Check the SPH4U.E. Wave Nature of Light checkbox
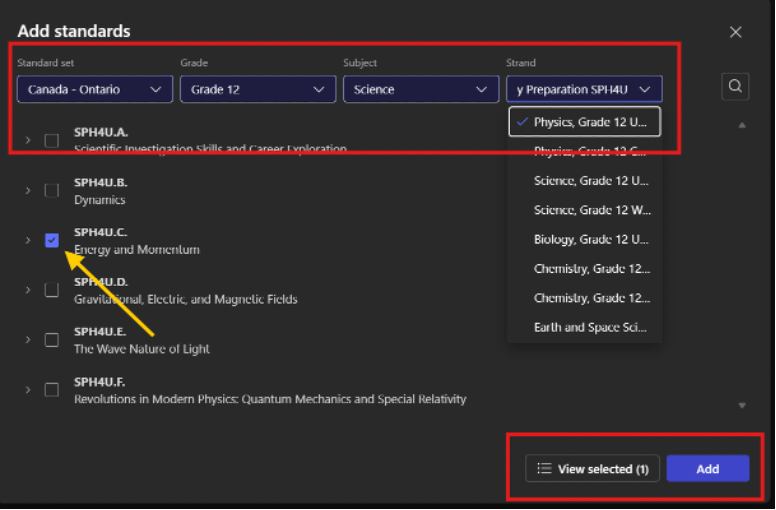The image size is (776, 510). [x=52, y=340]
